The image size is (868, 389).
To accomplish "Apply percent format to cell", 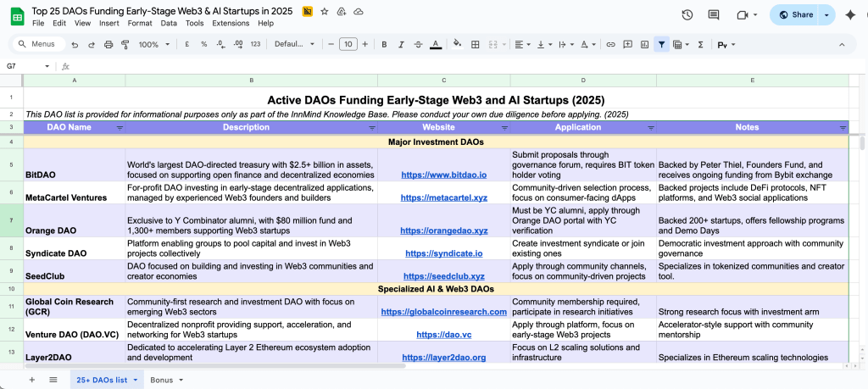I will [x=203, y=44].
